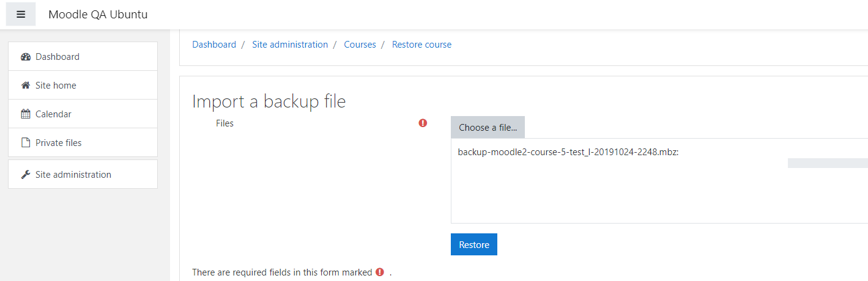Click the Site home house icon
This screenshot has width=868, height=281.
pos(26,86)
